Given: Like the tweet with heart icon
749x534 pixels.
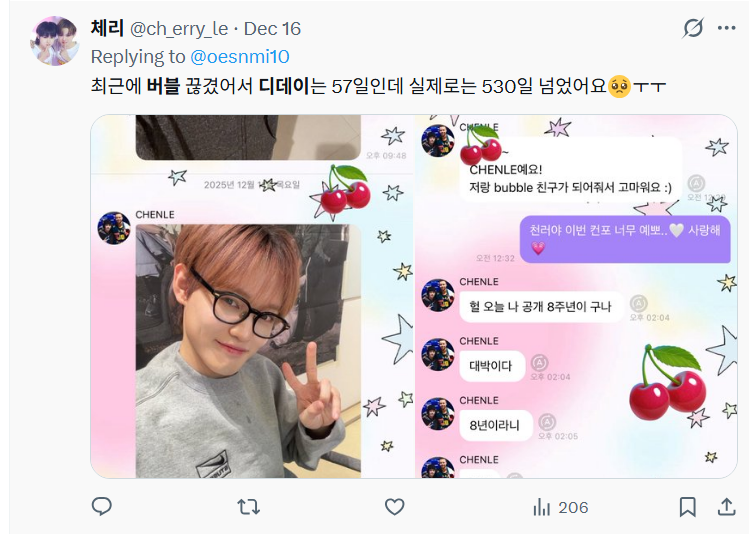Looking at the screenshot, I should pyautogui.click(x=395, y=507).
